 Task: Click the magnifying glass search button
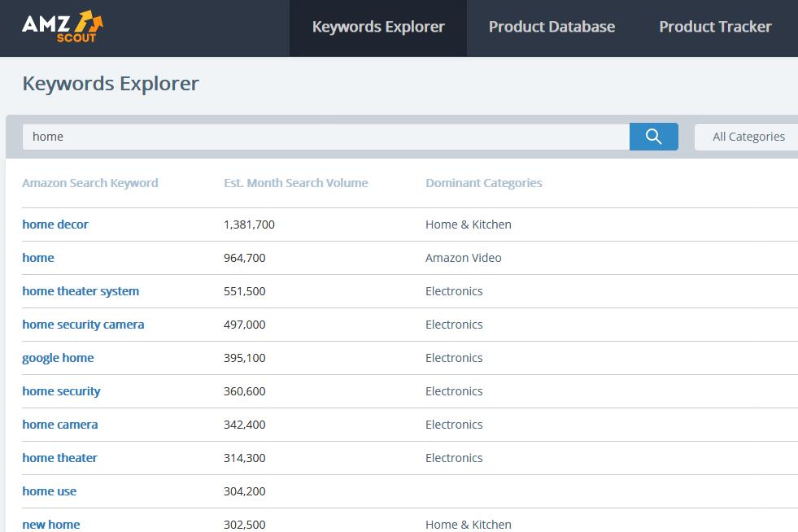[x=653, y=137]
